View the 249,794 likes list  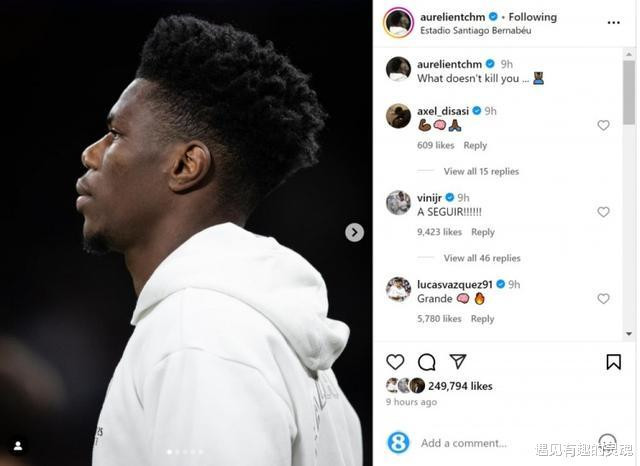click(x=460, y=386)
